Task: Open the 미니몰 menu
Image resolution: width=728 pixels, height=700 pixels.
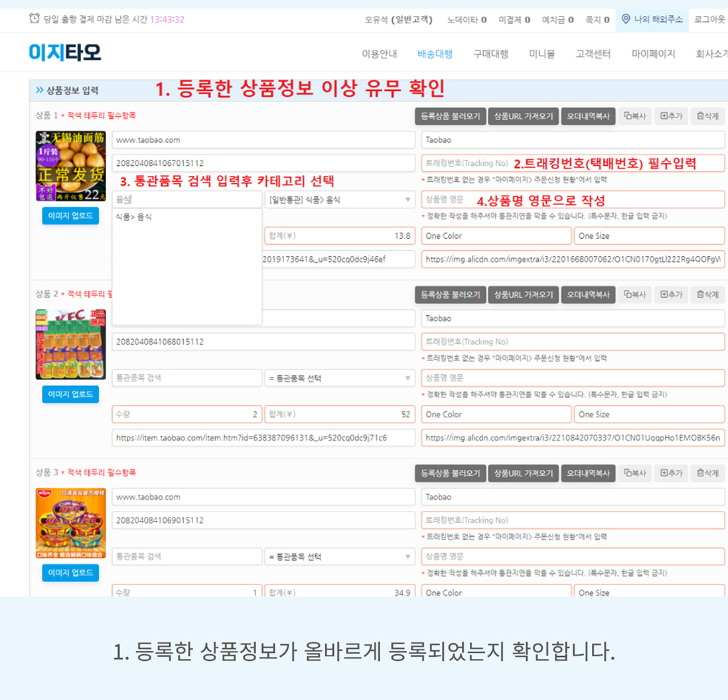Action: click(542, 54)
